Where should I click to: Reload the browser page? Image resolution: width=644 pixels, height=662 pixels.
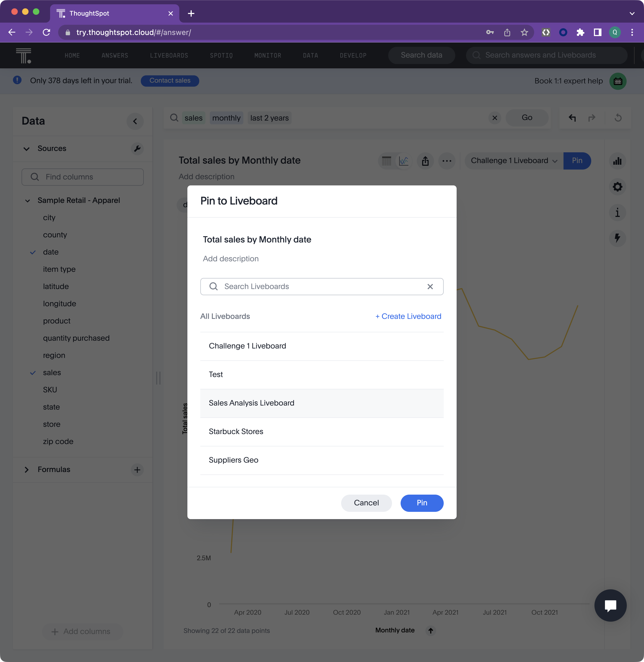click(x=47, y=33)
